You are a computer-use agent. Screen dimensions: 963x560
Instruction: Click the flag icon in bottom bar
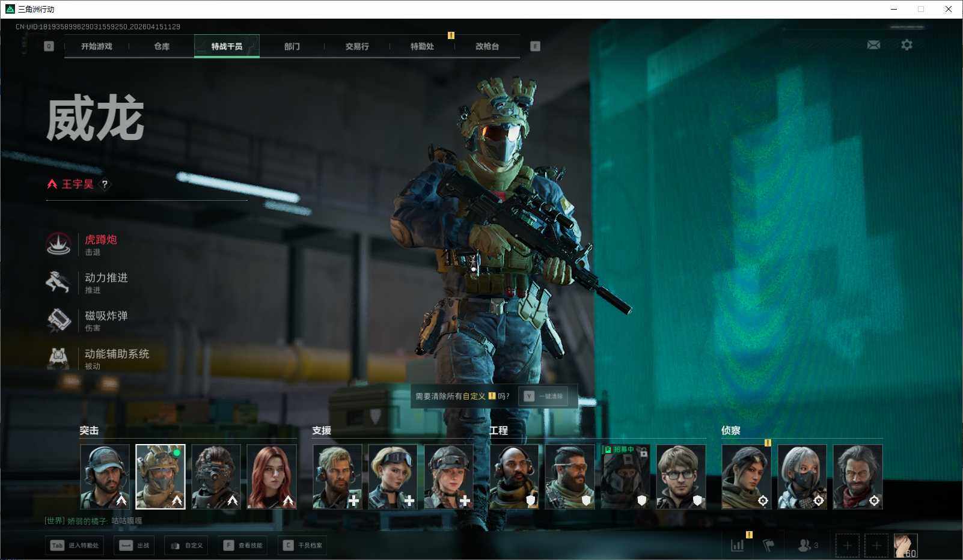[769, 545]
